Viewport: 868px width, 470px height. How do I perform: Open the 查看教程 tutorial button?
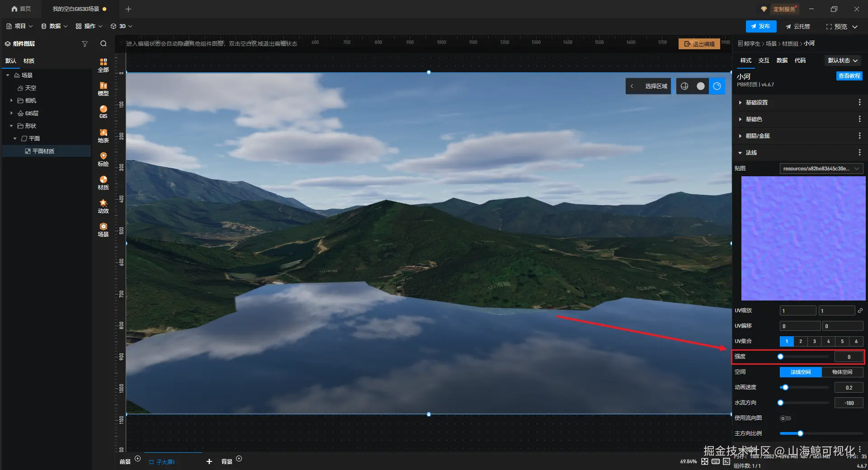click(x=849, y=76)
